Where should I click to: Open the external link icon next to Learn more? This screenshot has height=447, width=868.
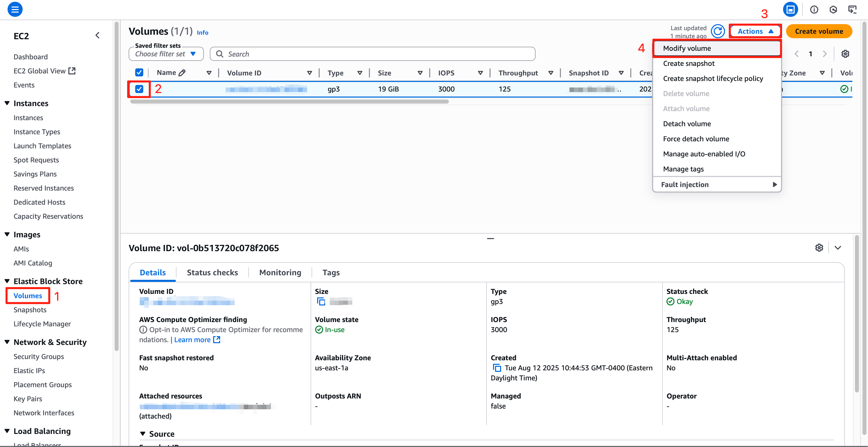coord(217,340)
